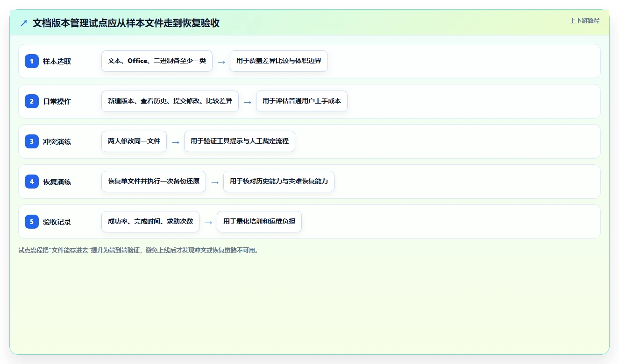Click the arrow in the 冲突演练 row

(176, 142)
